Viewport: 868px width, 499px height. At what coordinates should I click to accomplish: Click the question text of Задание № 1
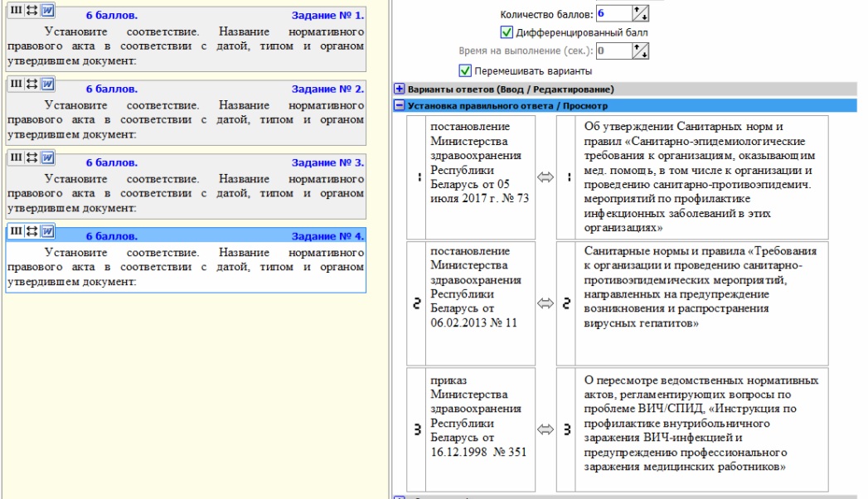[x=186, y=46]
